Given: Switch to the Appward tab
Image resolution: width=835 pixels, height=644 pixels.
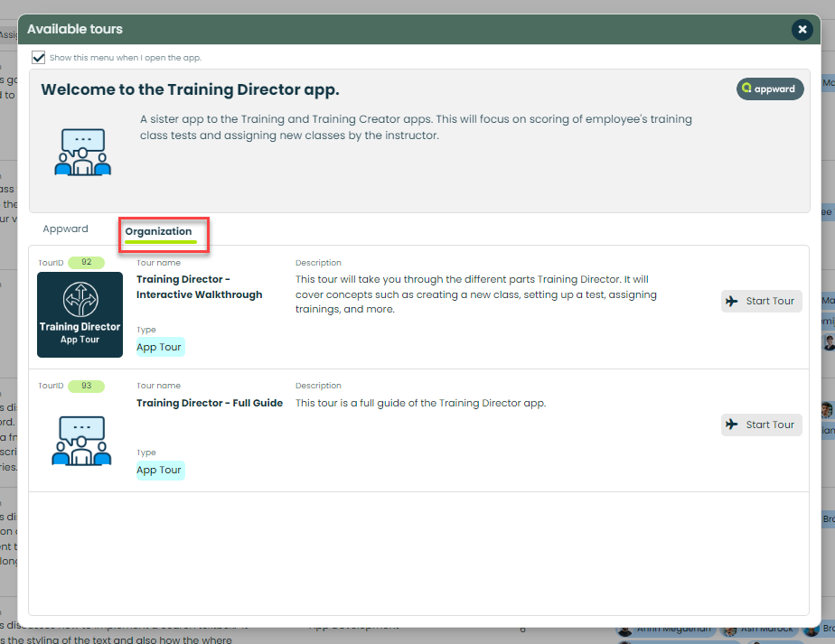Looking at the screenshot, I should pyautogui.click(x=65, y=229).
